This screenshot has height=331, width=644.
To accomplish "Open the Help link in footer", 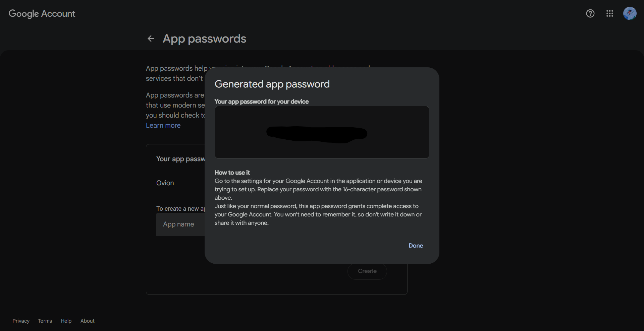I will coord(66,321).
